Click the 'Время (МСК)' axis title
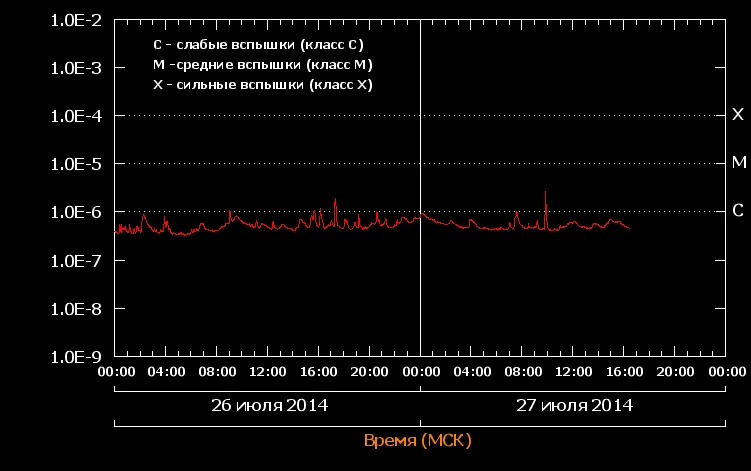 click(x=418, y=440)
